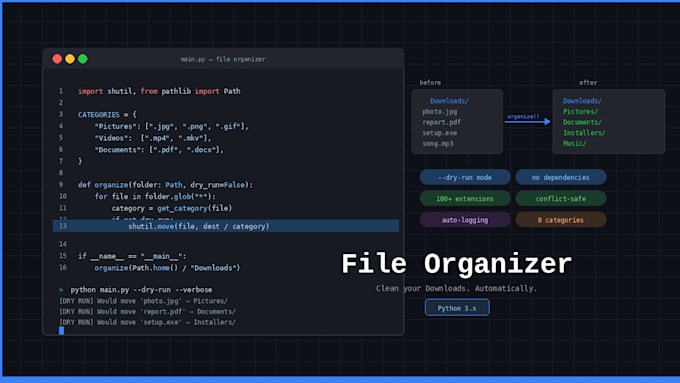Click 'Downloads/' in the after panel
Image resolution: width=680 pixels, height=383 pixels.
point(582,101)
